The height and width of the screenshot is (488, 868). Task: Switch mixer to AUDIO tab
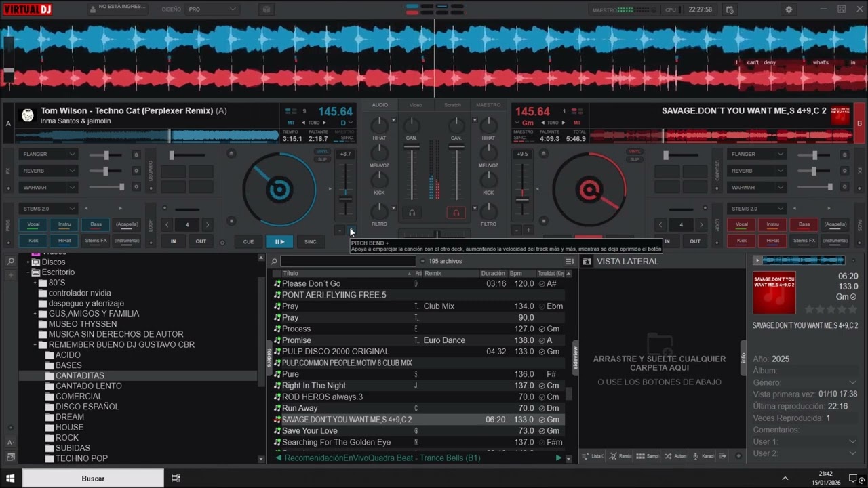click(x=380, y=105)
